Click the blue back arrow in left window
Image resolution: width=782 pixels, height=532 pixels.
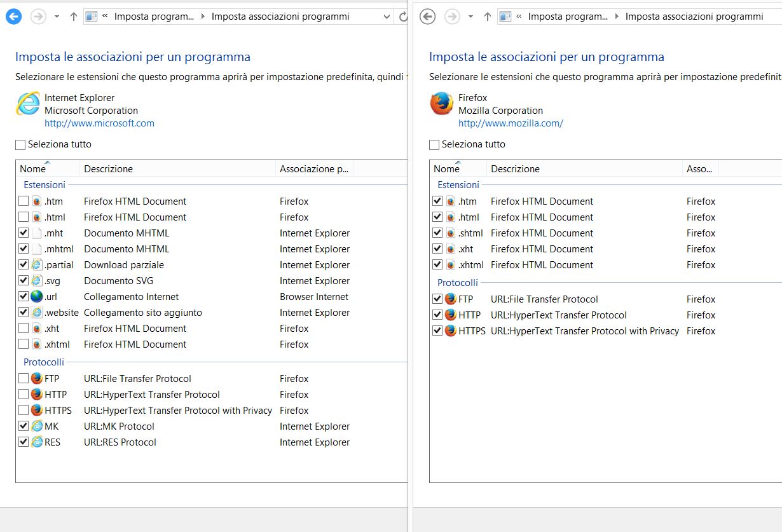(13, 17)
